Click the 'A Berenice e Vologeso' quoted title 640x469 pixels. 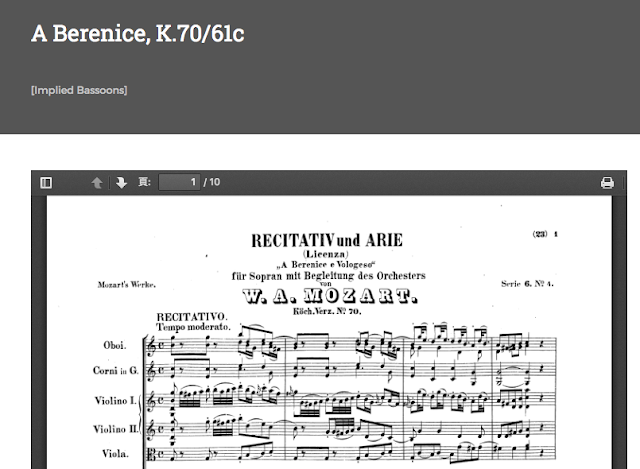coord(327,265)
